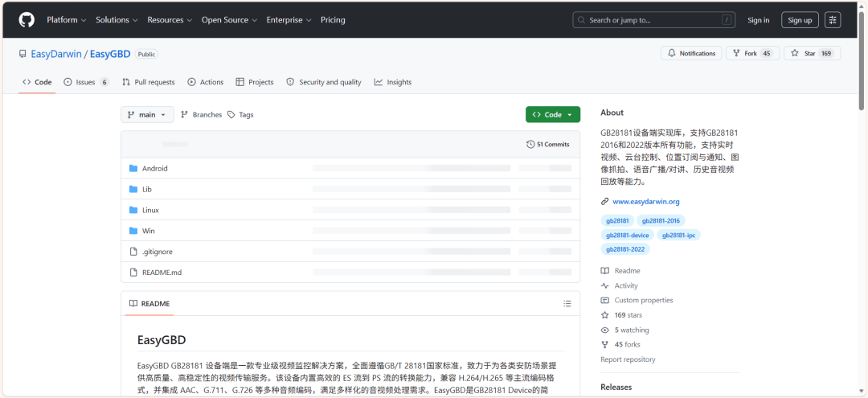Switch to Security and quality tab
Image resolution: width=868 pixels, height=398 pixels.
point(324,82)
